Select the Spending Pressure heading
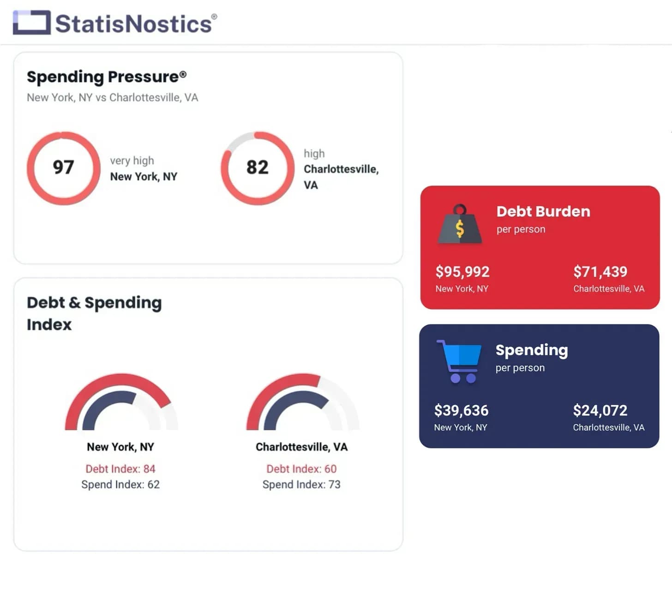The height and width of the screenshot is (616, 672). pyautogui.click(x=106, y=77)
